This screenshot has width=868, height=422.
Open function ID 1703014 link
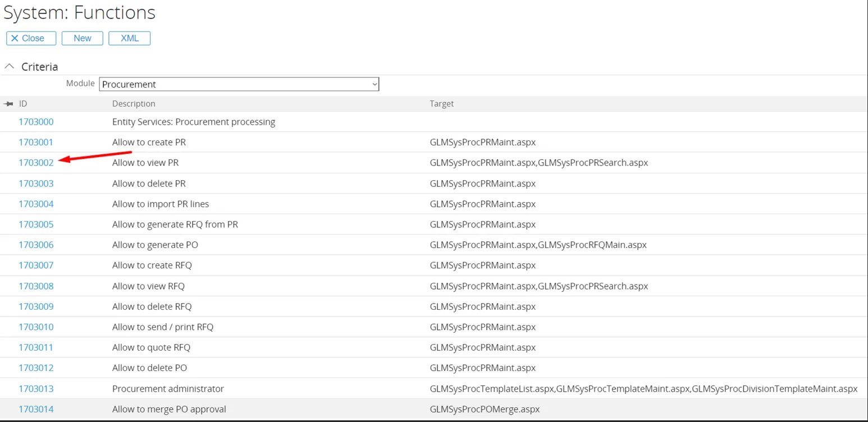pos(36,409)
